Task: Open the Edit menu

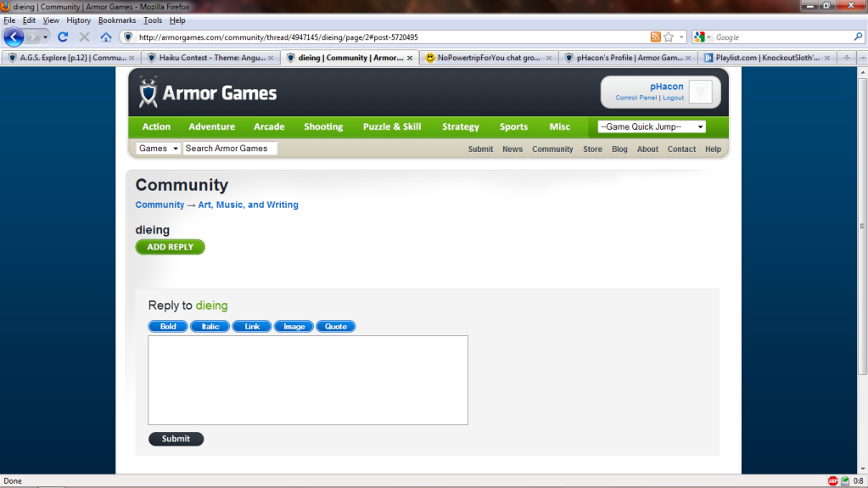Action: tap(29, 20)
